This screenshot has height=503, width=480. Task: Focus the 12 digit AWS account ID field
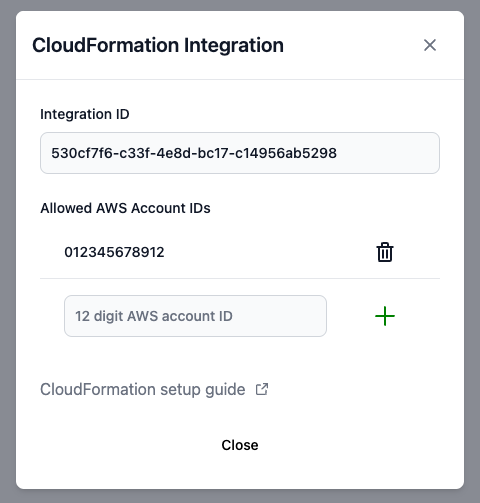(195, 316)
